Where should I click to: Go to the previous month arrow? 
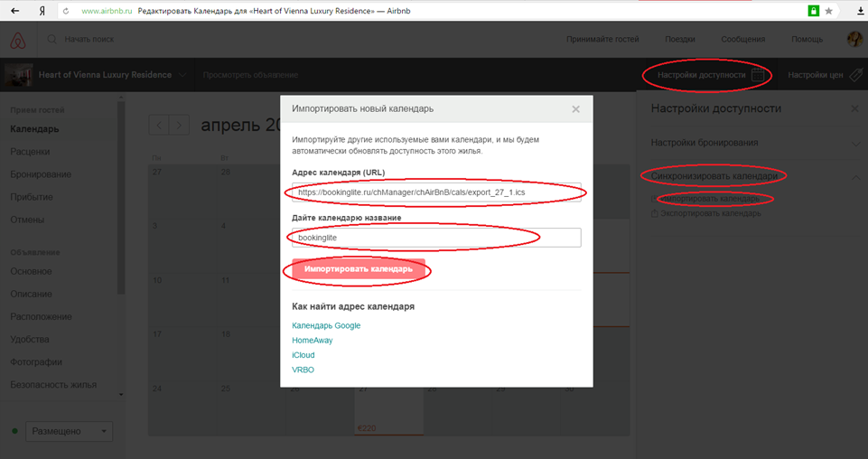[159, 125]
